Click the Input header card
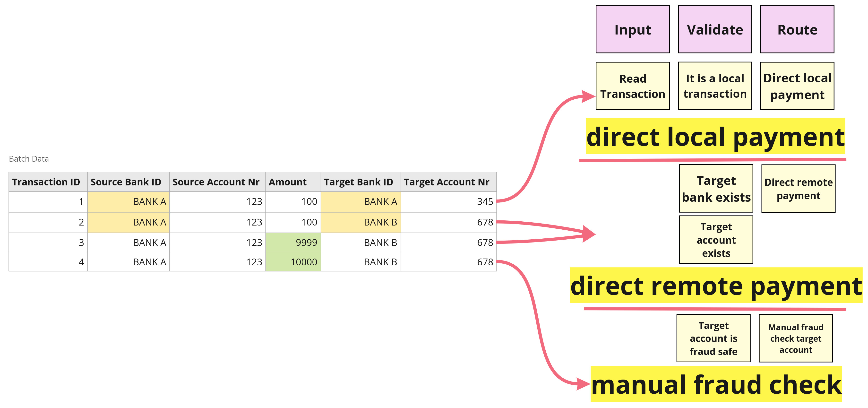 tap(632, 29)
